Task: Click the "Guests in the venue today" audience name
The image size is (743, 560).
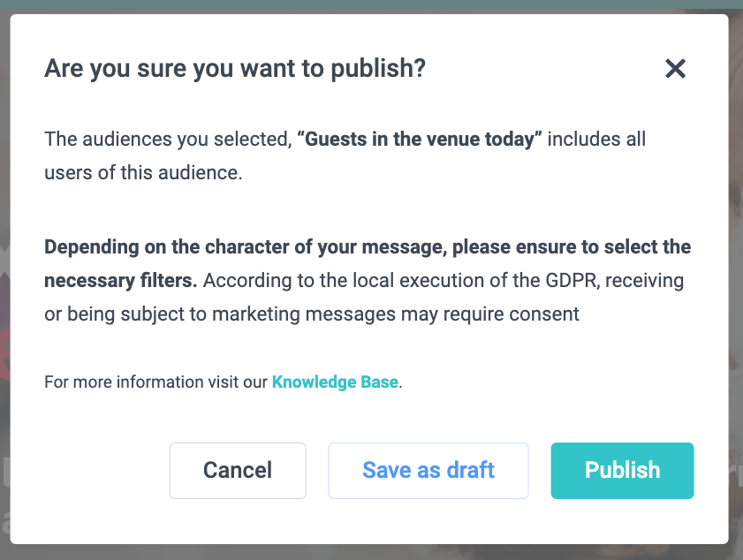Action: tap(419, 140)
